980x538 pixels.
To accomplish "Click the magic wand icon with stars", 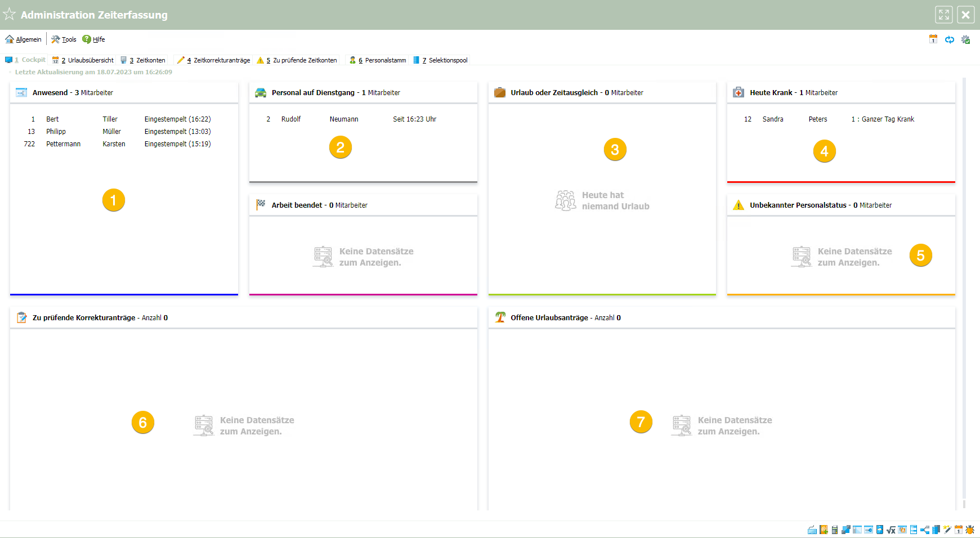I will (947, 530).
